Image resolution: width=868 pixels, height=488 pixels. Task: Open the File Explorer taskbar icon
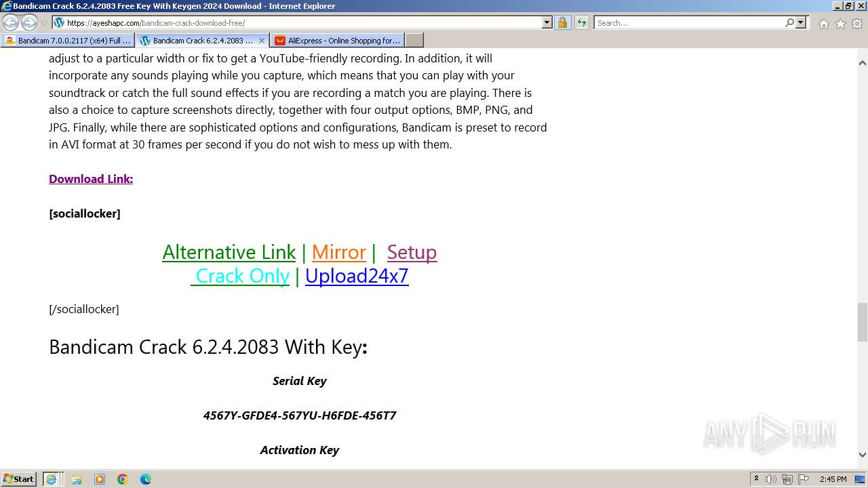point(77,479)
